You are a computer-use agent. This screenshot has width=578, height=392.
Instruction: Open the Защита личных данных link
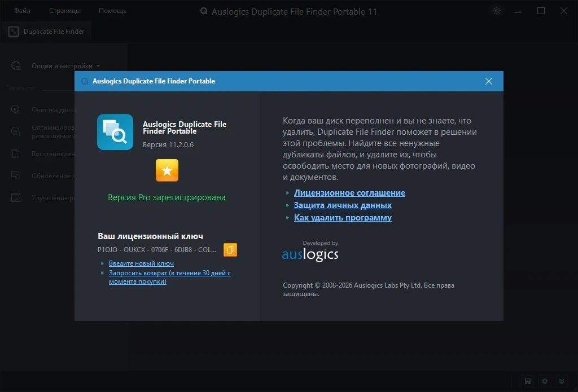[343, 205]
